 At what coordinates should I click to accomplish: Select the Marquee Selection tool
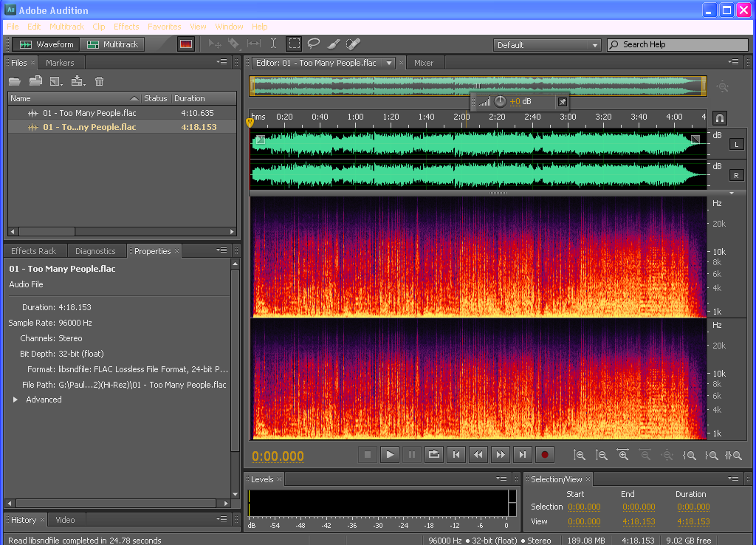pyautogui.click(x=294, y=44)
